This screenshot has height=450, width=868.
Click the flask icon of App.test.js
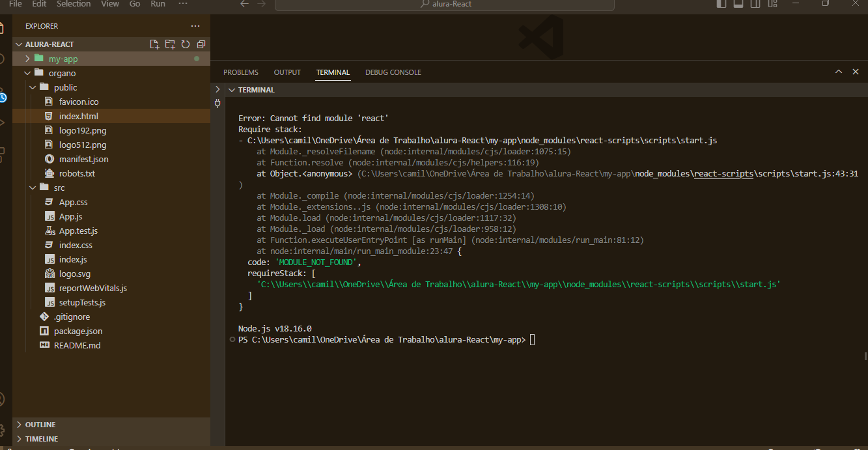49,231
